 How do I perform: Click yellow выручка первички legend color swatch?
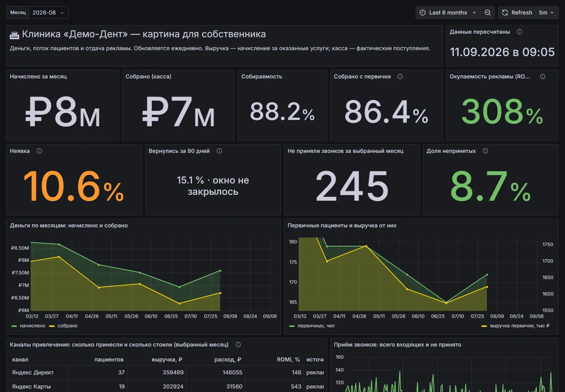click(x=484, y=326)
